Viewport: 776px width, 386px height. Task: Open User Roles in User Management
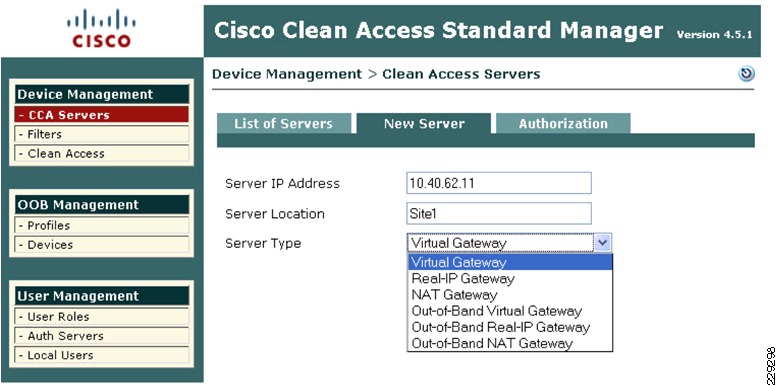click(102, 316)
